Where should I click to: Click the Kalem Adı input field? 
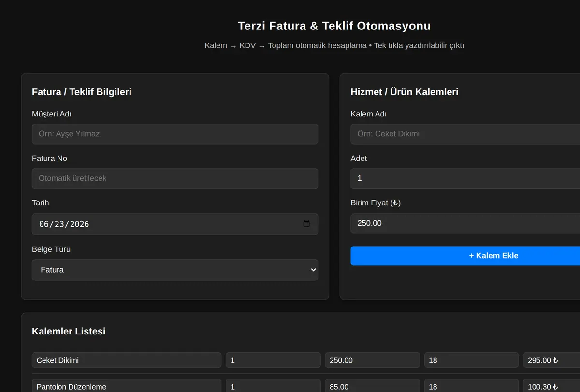pos(465,134)
